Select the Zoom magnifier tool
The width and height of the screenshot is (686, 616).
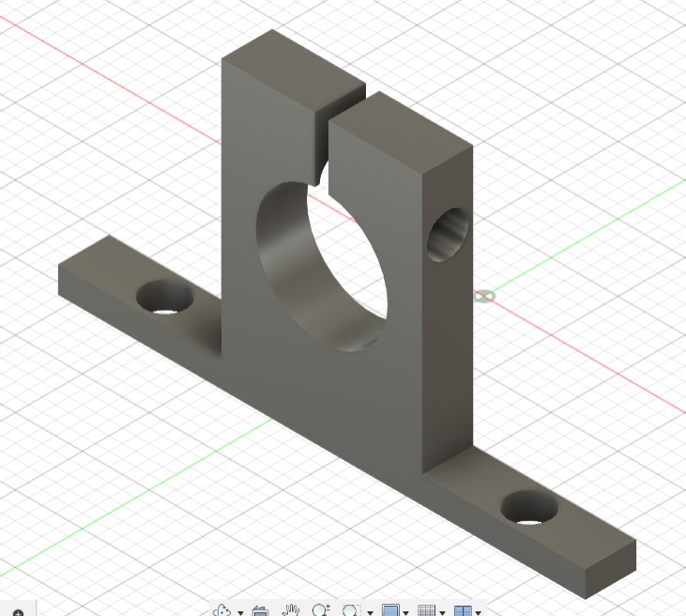(x=321, y=610)
